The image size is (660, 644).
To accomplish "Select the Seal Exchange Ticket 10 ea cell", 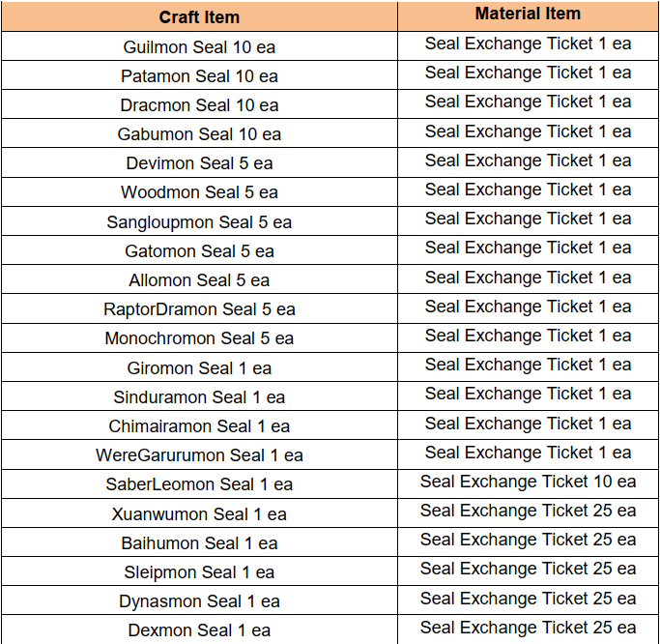I will 528,482.
